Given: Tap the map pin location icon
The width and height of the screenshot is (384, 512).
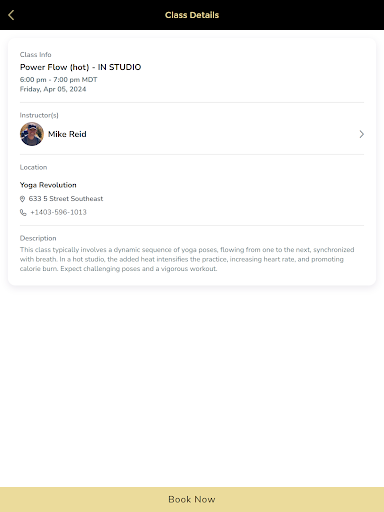Looking at the screenshot, I should (x=22, y=199).
